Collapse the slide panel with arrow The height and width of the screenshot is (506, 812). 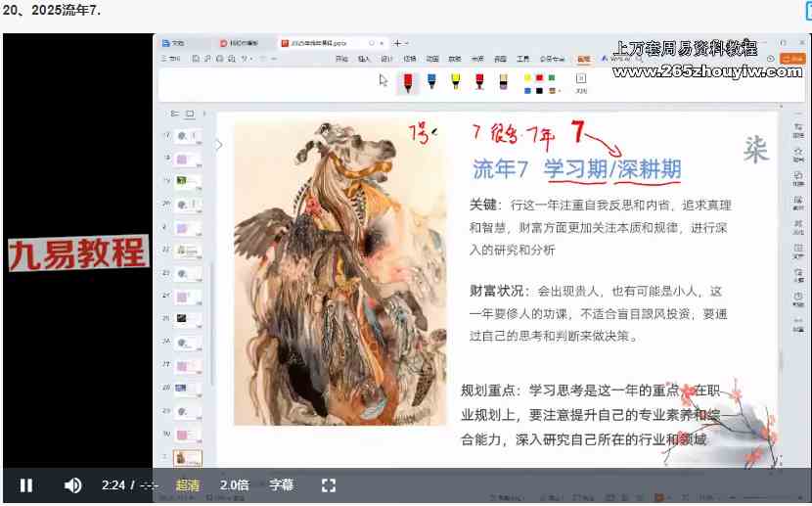click(219, 145)
